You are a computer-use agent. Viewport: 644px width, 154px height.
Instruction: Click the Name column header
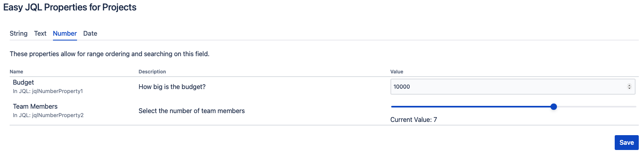16,72
